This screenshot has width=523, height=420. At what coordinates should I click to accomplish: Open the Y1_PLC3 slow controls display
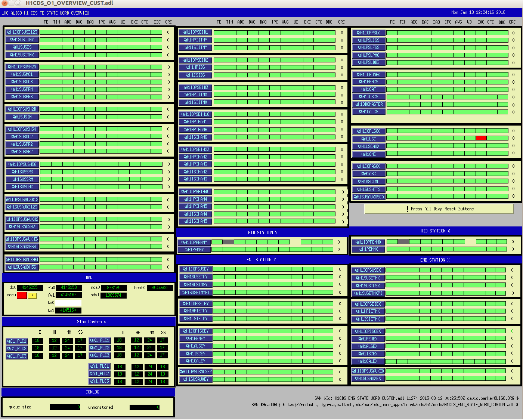coord(99,381)
